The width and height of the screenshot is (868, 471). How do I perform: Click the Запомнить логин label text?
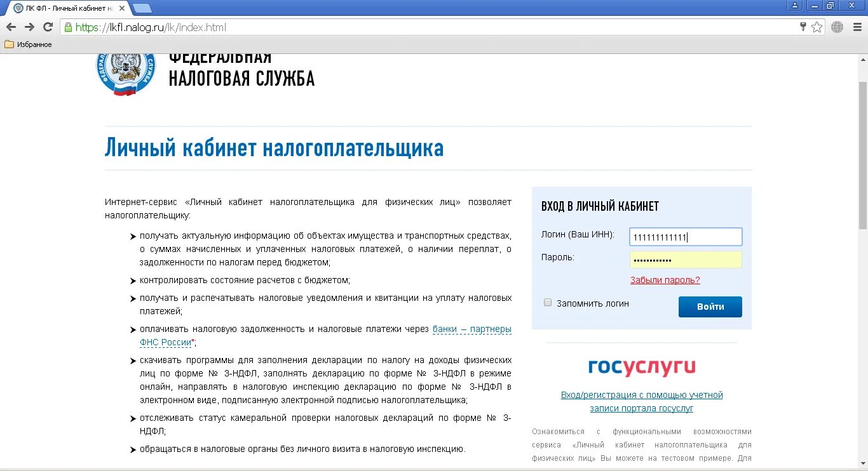593,303
